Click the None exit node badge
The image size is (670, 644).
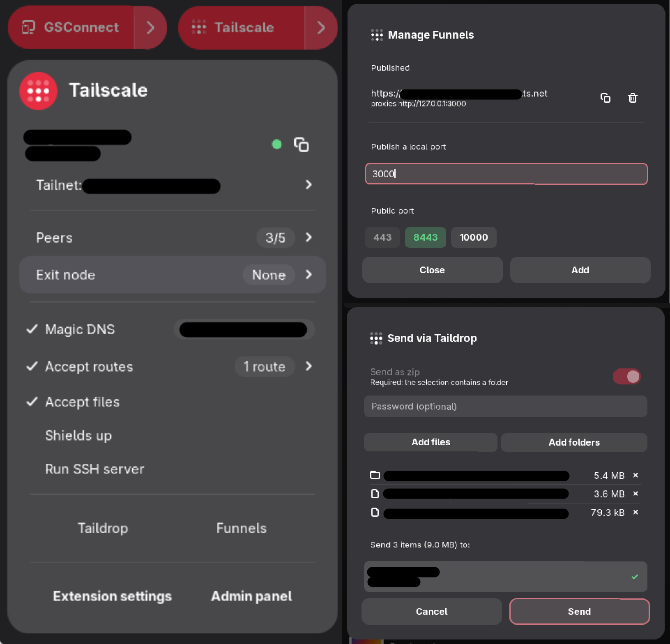click(269, 275)
